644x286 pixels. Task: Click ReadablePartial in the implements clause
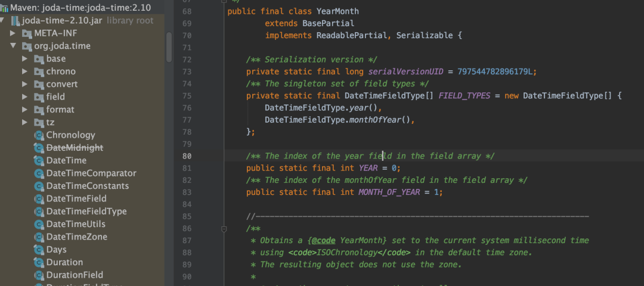[352, 35]
